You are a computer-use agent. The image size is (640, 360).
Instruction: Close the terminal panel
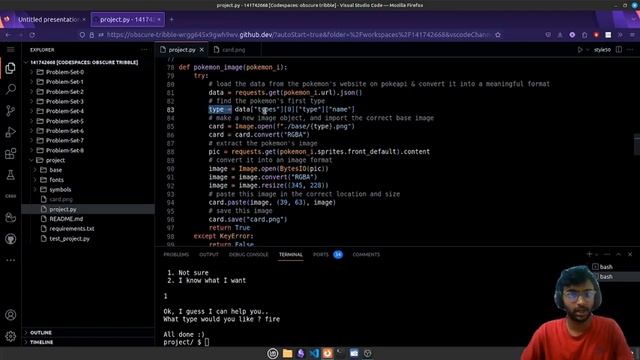[x=630, y=254]
